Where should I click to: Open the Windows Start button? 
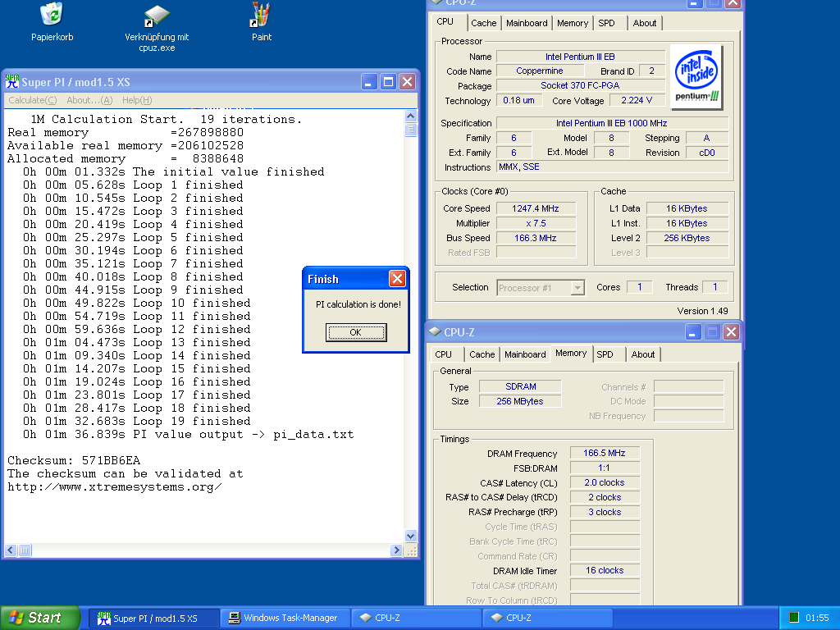pyautogui.click(x=40, y=618)
